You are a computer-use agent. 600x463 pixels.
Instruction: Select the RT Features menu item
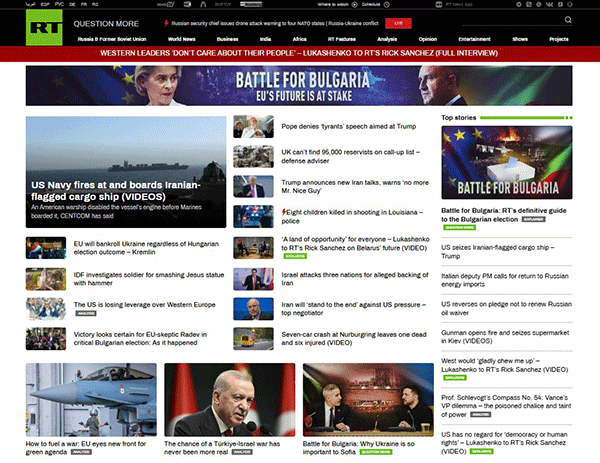(341, 39)
